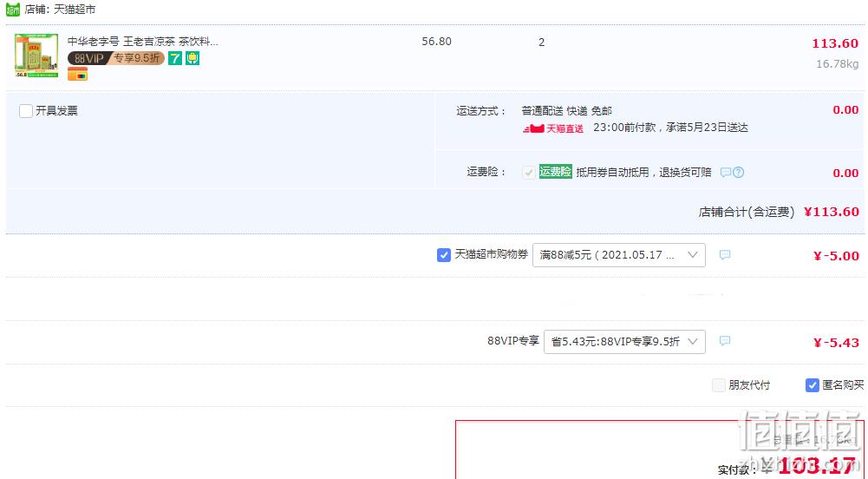Click the 88VIP discount amount ¥-5.43
Screen dimensions: 868x479
tap(836, 343)
